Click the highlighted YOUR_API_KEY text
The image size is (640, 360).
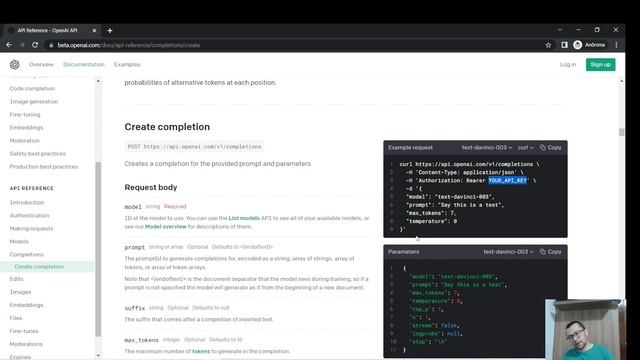point(507,180)
